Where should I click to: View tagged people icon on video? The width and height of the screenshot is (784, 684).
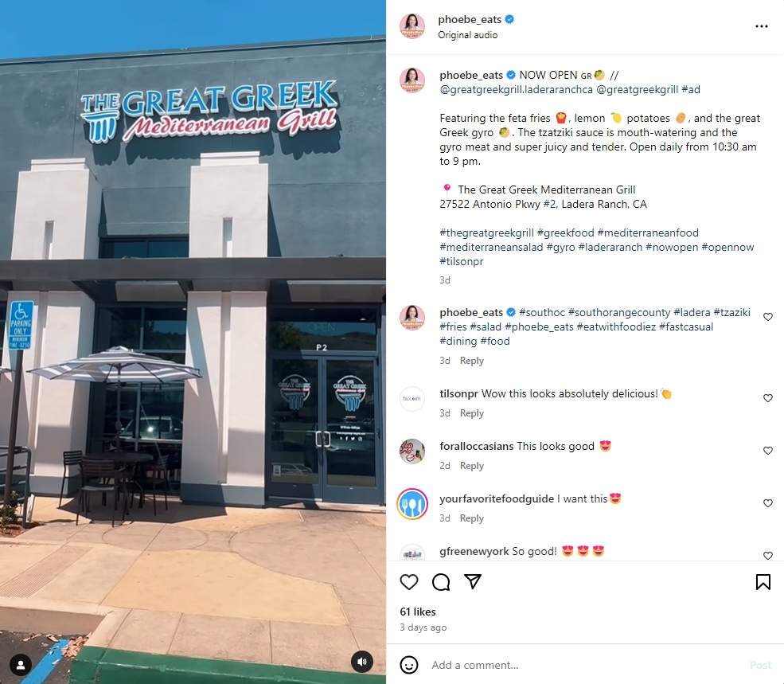click(21, 665)
